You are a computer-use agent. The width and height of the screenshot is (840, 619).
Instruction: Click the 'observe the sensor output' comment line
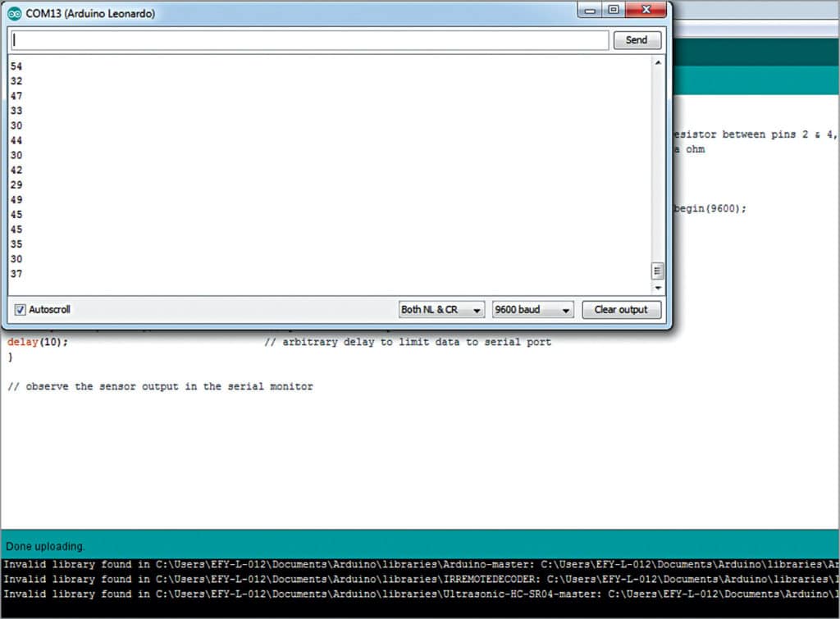coord(160,386)
